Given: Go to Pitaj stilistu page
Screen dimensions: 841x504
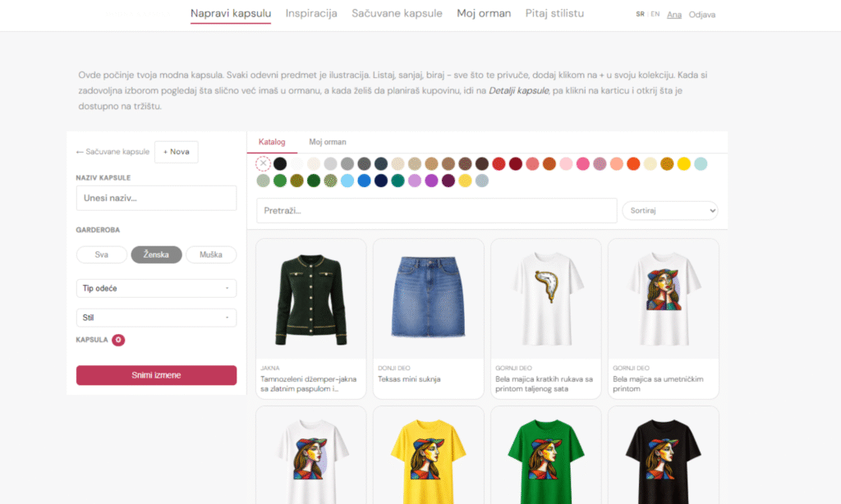Looking at the screenshot, I should [554, 13].
